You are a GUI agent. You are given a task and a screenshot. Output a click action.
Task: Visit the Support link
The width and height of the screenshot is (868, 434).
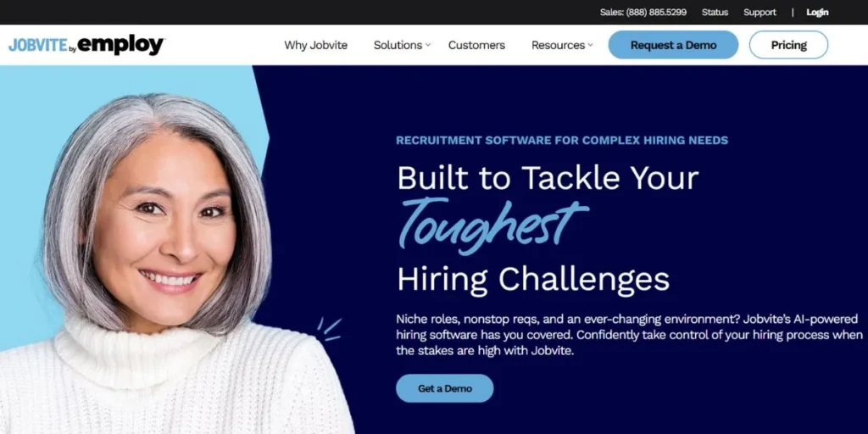(x=759, y=12)
